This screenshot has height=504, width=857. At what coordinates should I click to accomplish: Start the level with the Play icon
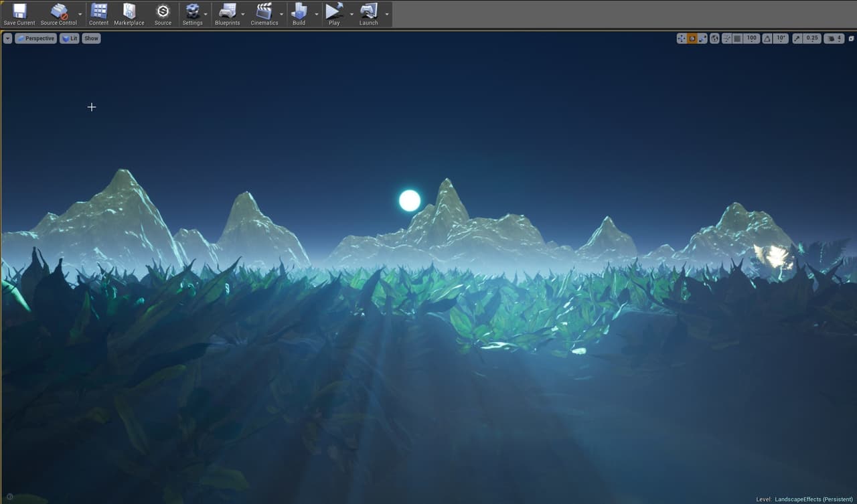click(334, 14)
